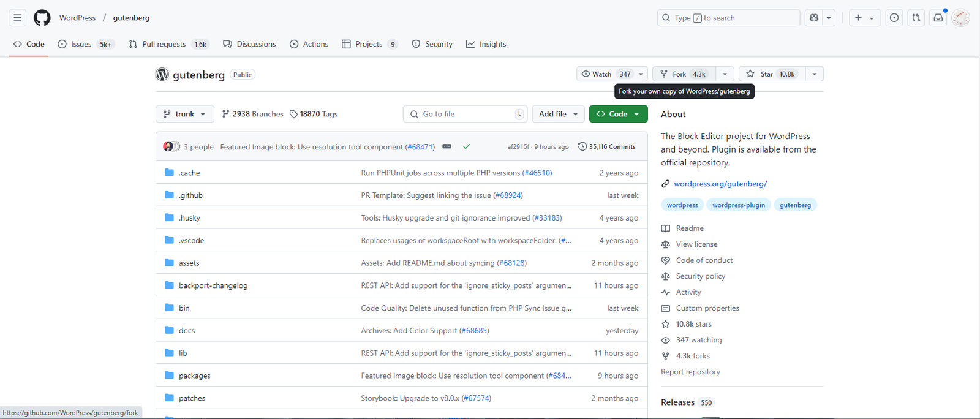Expand the commit message ellipsis icon

coord(447,146)
